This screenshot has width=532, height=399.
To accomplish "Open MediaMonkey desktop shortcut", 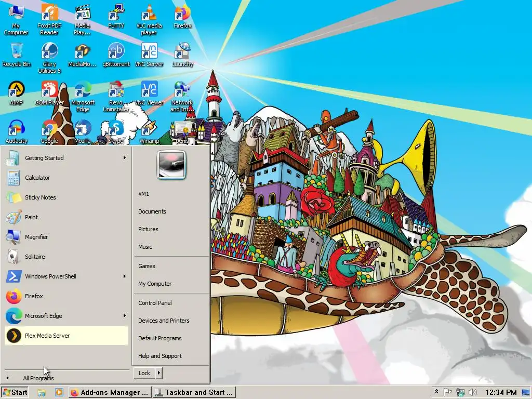I will pos(82,55).
